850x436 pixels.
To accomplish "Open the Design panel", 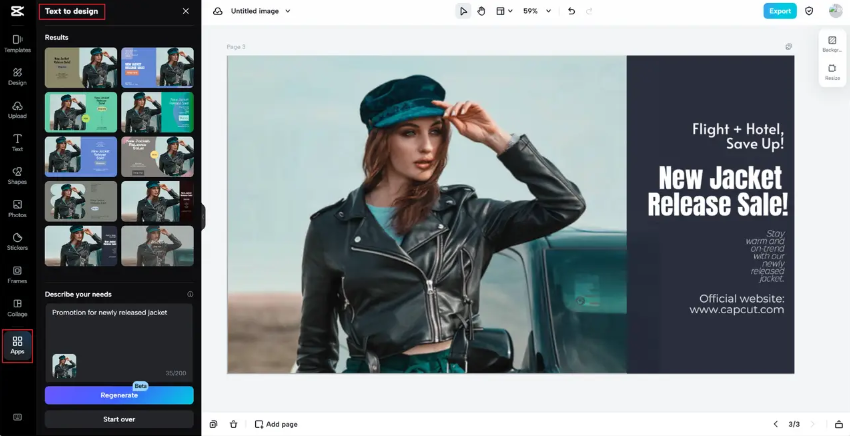I will pyautogui.click(x=17, y=76).
